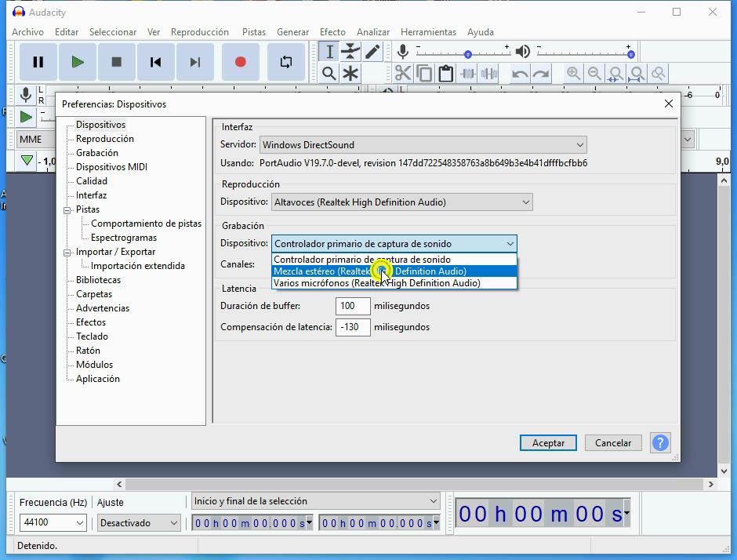Open the Herramientas menu
Viewport: 737px width, 560px height.
pos(428,32)
